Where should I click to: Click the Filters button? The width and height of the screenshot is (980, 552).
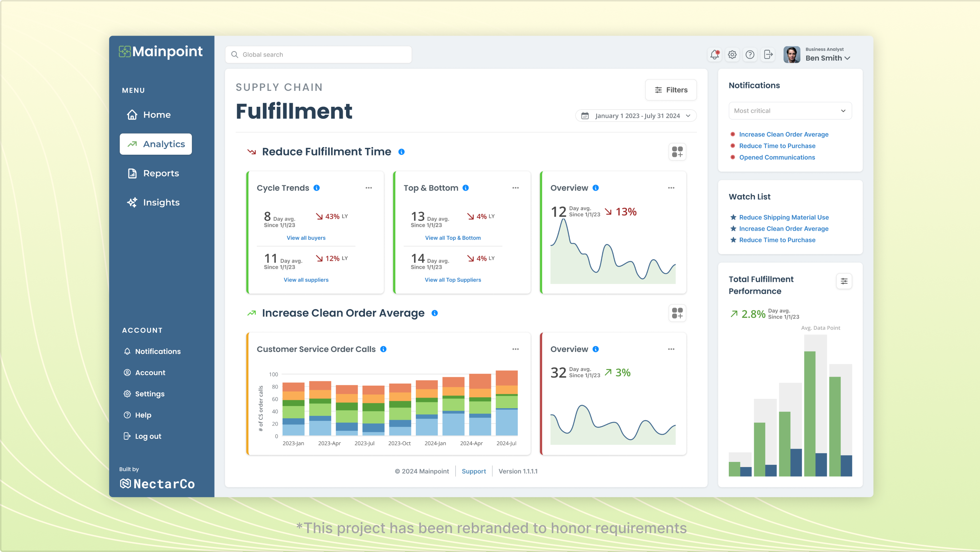(671, 90)
